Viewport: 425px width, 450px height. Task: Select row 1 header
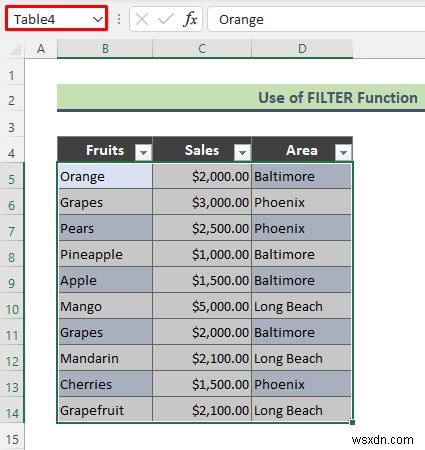tap(12, 75)
